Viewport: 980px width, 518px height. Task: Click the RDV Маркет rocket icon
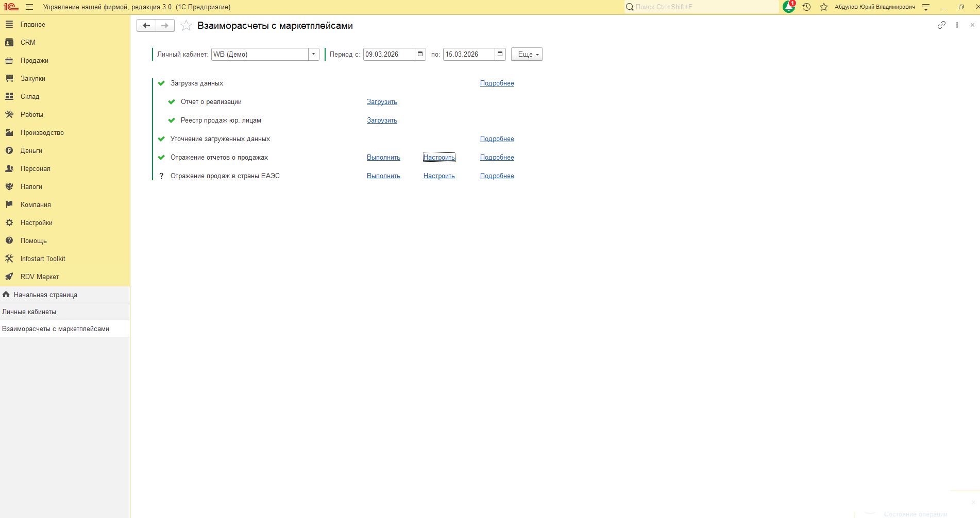coord(9,277)
